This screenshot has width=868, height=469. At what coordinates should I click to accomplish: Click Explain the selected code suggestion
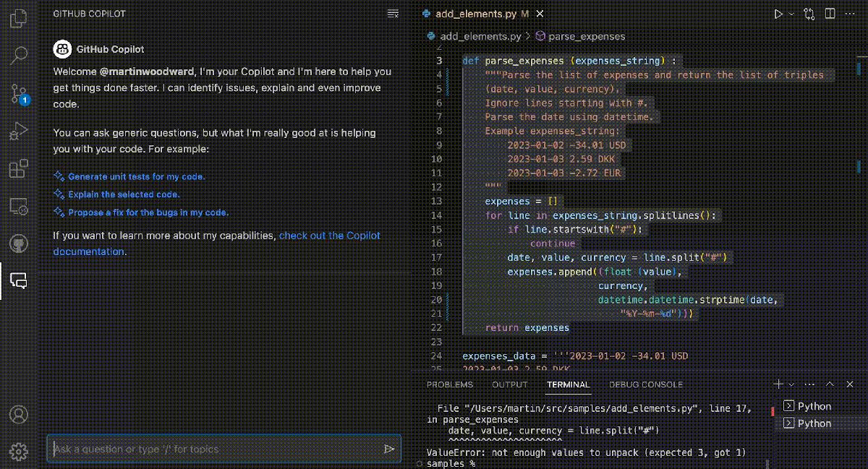[x=124, y=194]
